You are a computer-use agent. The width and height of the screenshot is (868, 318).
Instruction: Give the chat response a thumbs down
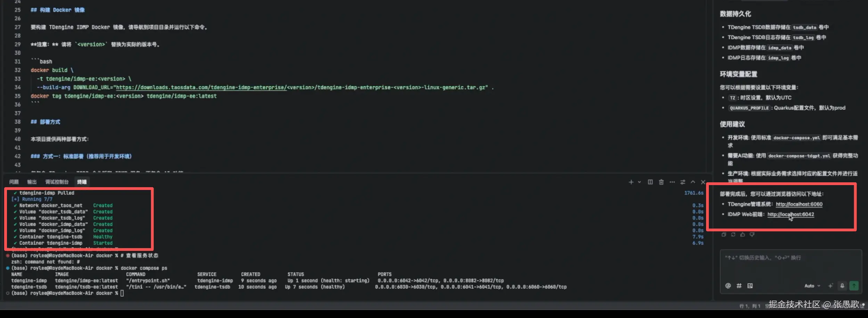[x=752, y=234]
